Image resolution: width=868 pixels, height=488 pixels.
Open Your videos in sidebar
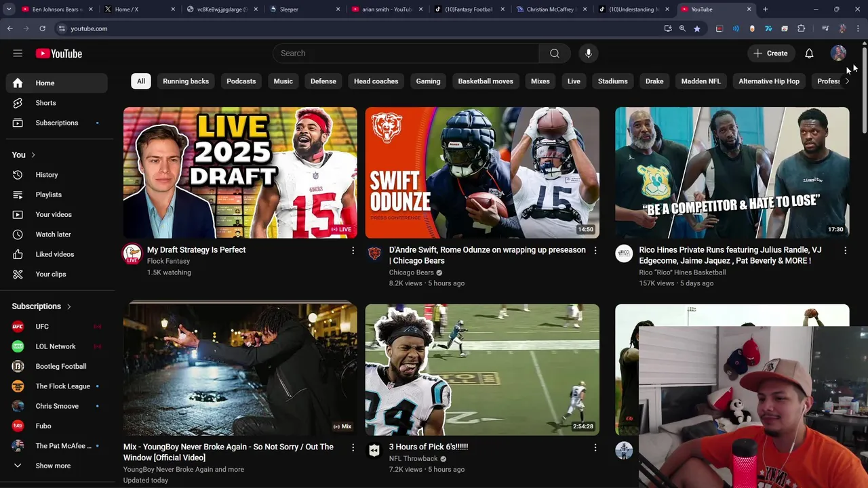click(x=57, y=214)
